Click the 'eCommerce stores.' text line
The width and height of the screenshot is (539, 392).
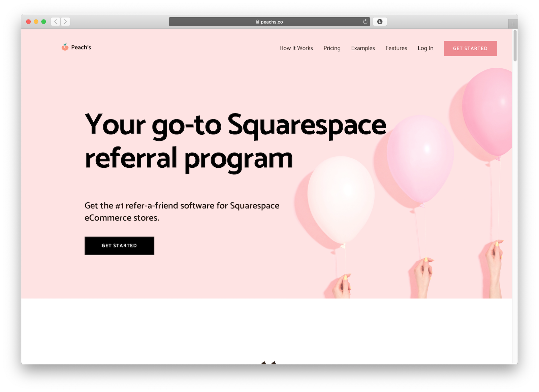122,218
